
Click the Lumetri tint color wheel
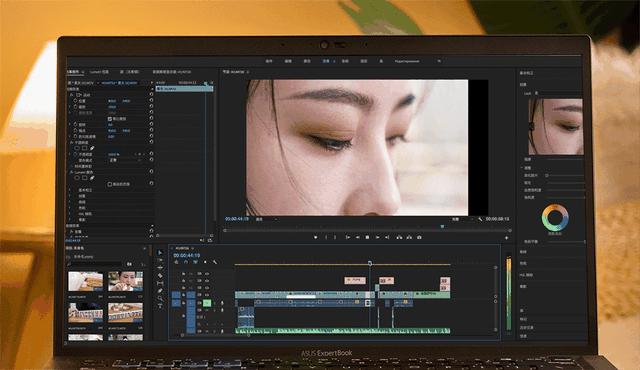(x=555, y=218)
